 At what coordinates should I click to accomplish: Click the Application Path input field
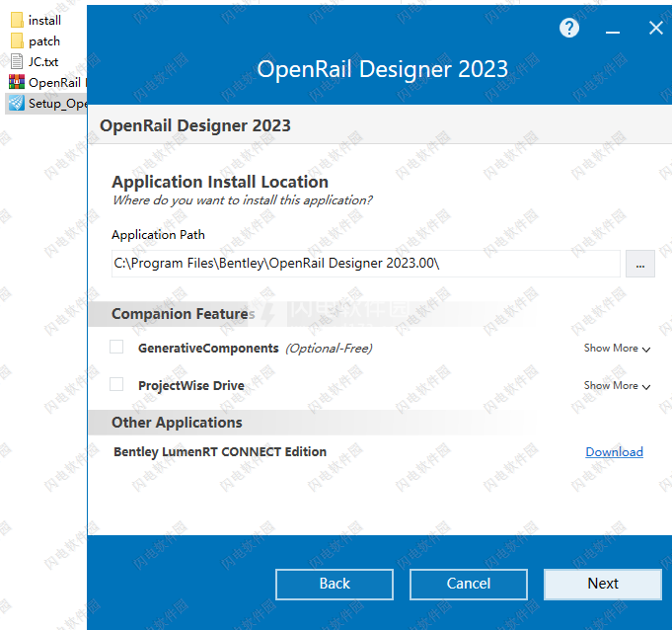[x=365, y=264]
